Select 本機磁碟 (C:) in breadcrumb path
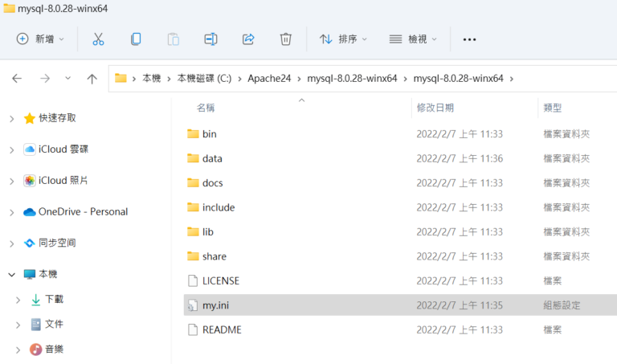The height and width of the screenshot is (364, 617). pyautogui.click(x=203, y=79)
